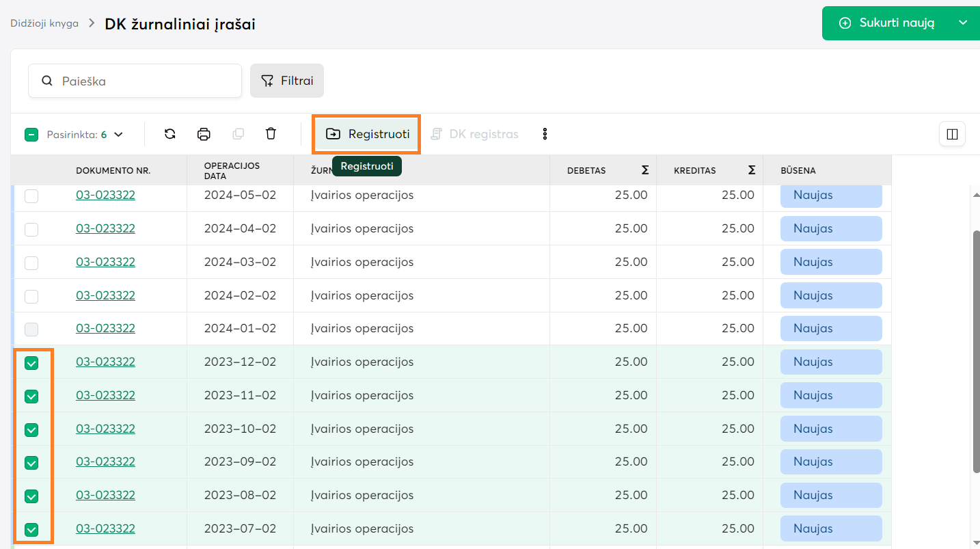980x549 pixels.
Task: Uncheck the 2023-12-02 row checkbox
Action: point(31,363)
